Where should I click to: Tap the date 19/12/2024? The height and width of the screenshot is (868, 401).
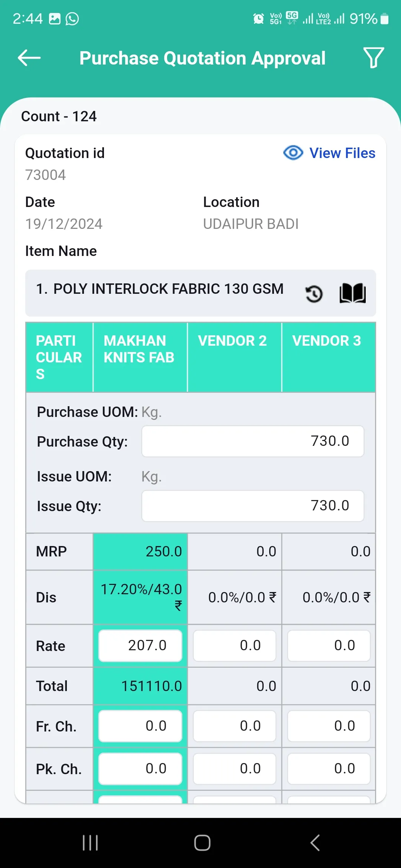pos(64,224)
